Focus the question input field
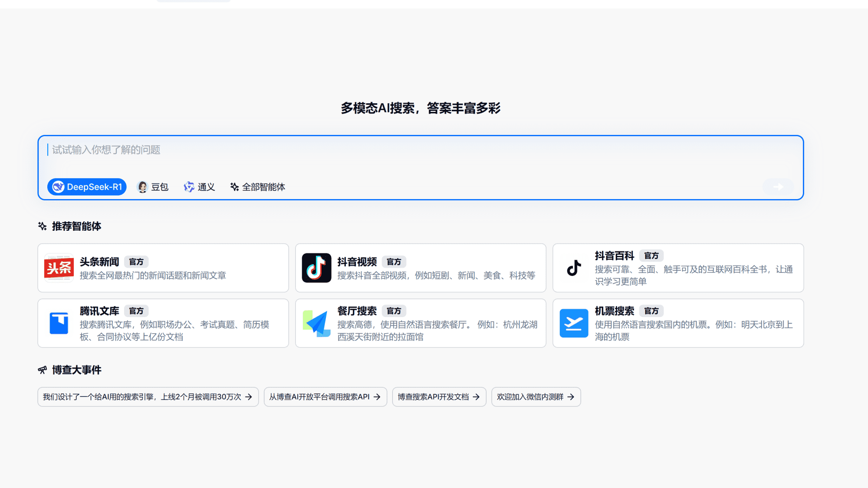Image resolution: width=868 pixels, height=488 pixels. click(x=420, y=150)
